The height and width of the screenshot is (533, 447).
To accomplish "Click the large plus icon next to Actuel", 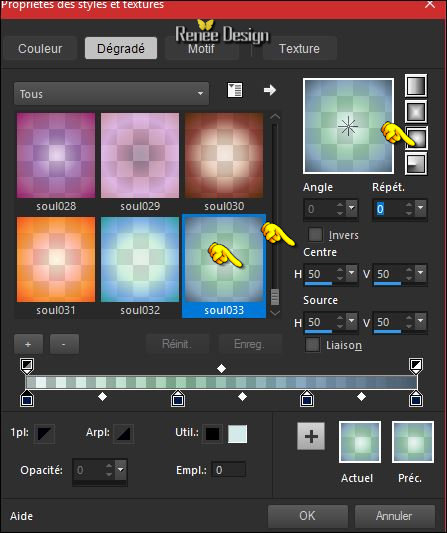I will (x=311, y=436).
